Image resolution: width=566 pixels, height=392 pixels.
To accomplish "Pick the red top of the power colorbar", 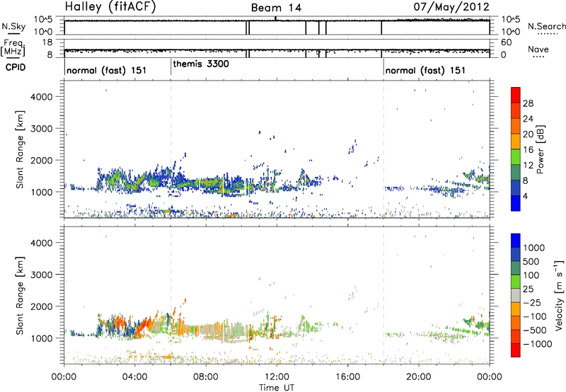I will [x=516, y=95].
